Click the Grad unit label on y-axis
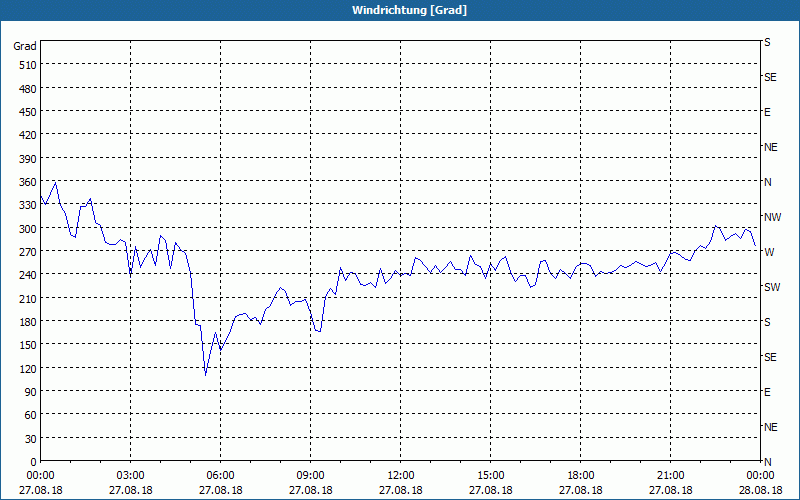This screenshot has width=800, height=500. [25, 46]
